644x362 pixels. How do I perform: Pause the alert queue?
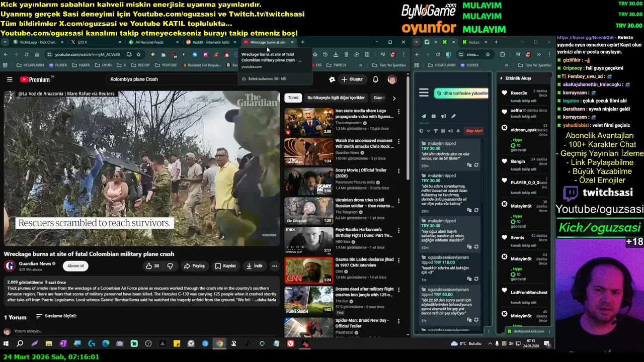click(443, 131)
